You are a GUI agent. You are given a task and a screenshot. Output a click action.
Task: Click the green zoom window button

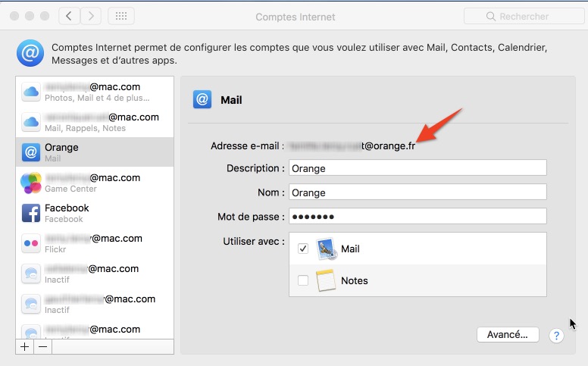point(45,16)
